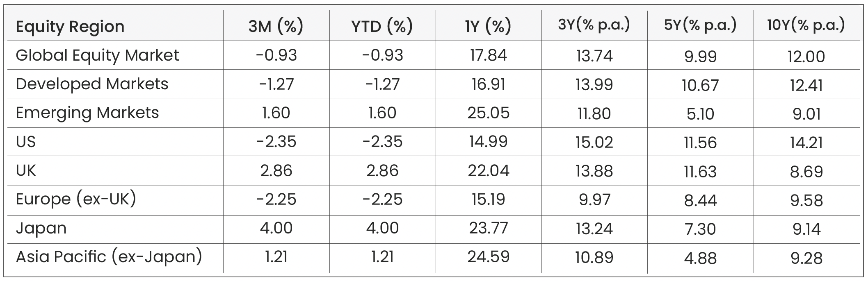Click the Developed Markets row label
Viewport: 868px width, 281px height.
point(92,84)
